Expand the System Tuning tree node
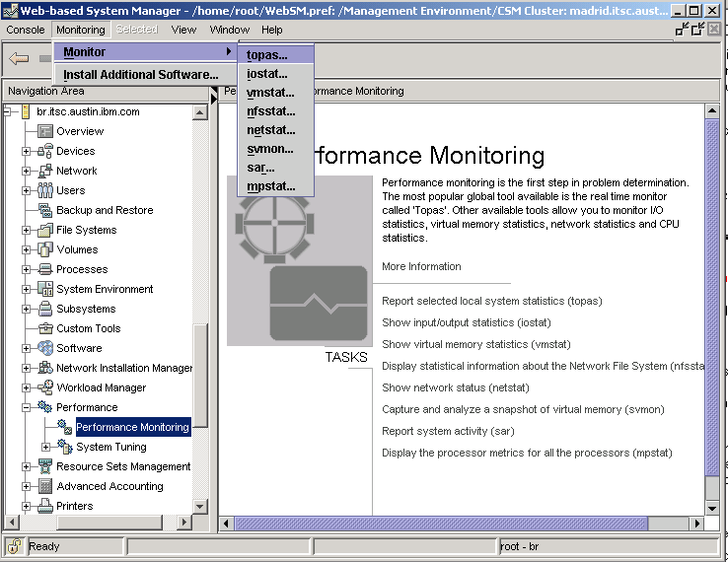The width and height of the screenshot is (728, 562). (x=45, y=447)
